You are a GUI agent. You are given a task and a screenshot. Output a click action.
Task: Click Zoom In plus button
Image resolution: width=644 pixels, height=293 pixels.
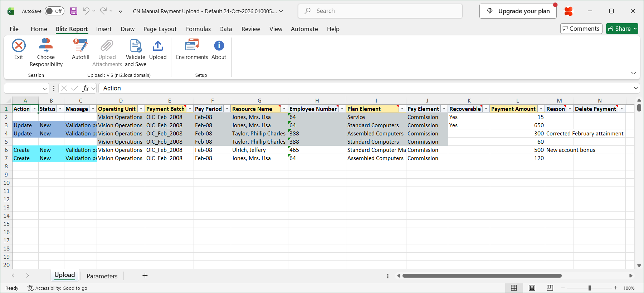(x=615, y=288)
